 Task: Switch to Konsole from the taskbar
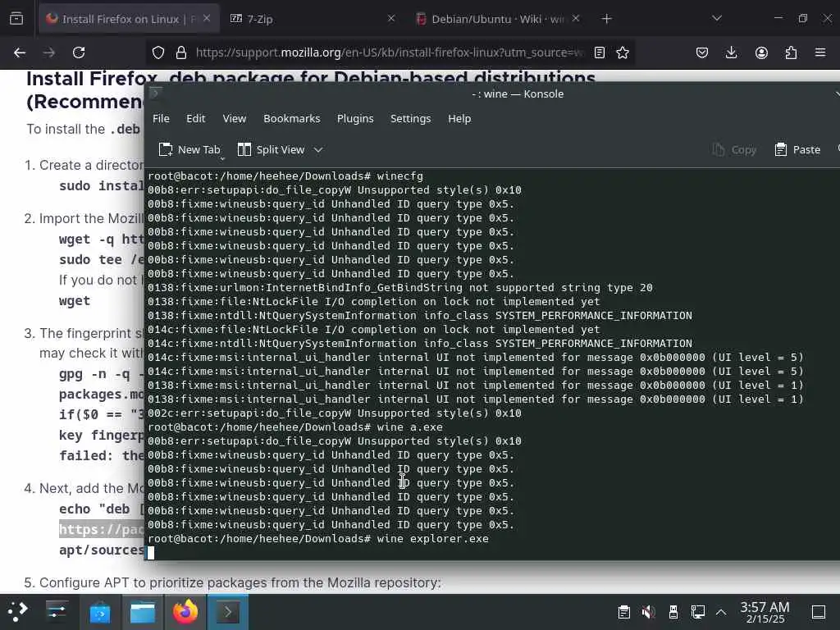coord(227,611)
